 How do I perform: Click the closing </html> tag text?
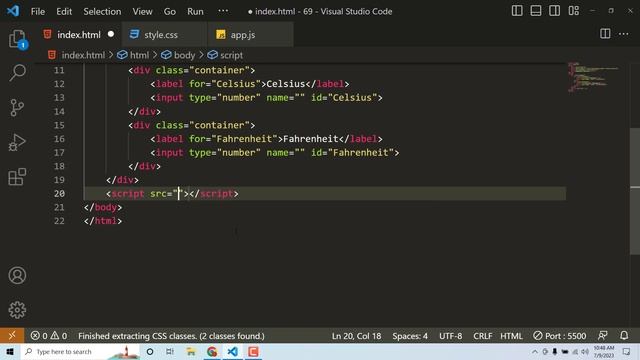(103, 221)
